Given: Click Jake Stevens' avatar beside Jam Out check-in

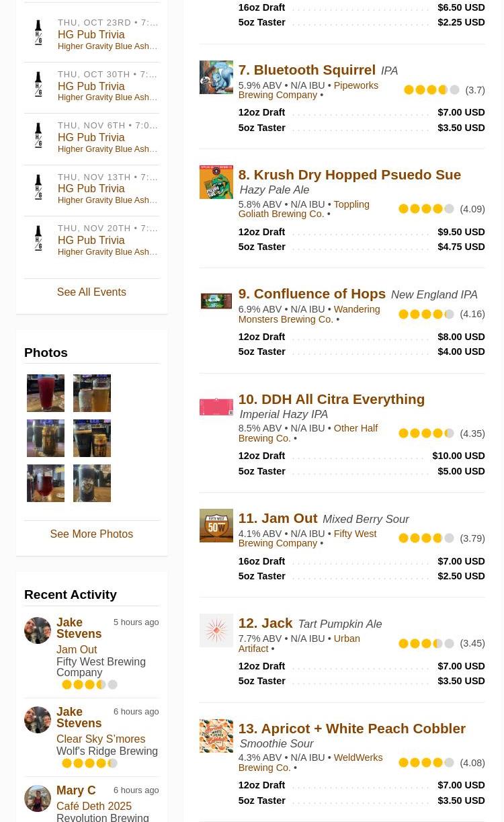Looking at the screenshot, I should [x=38, y=630].
